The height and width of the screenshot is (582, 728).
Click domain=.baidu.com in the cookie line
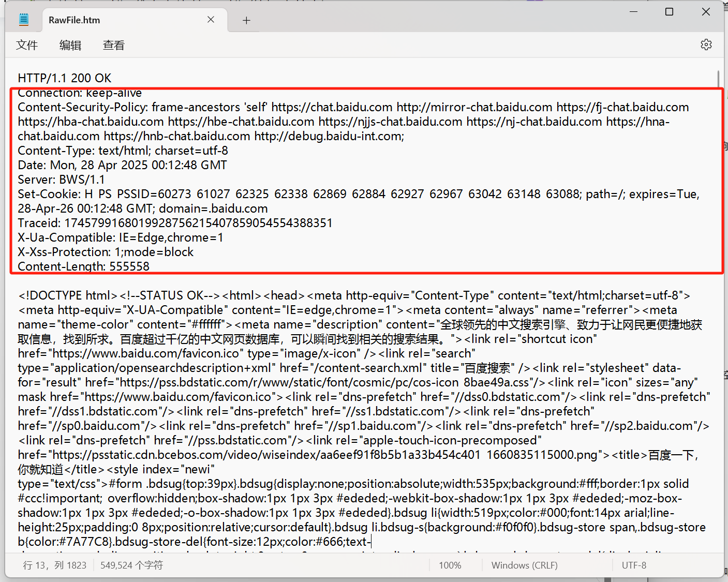213,208
